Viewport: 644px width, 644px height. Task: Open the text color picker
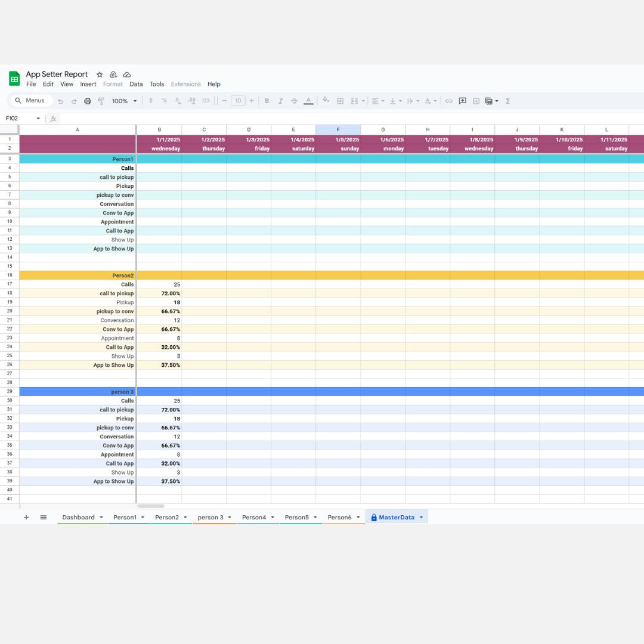click(x=308, y=101)
